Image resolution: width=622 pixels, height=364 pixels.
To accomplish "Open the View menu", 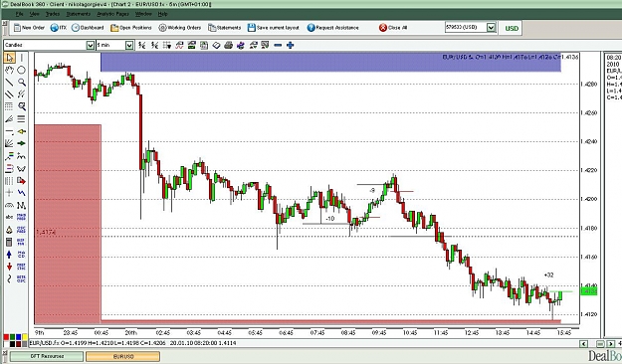I will [35, 14].
